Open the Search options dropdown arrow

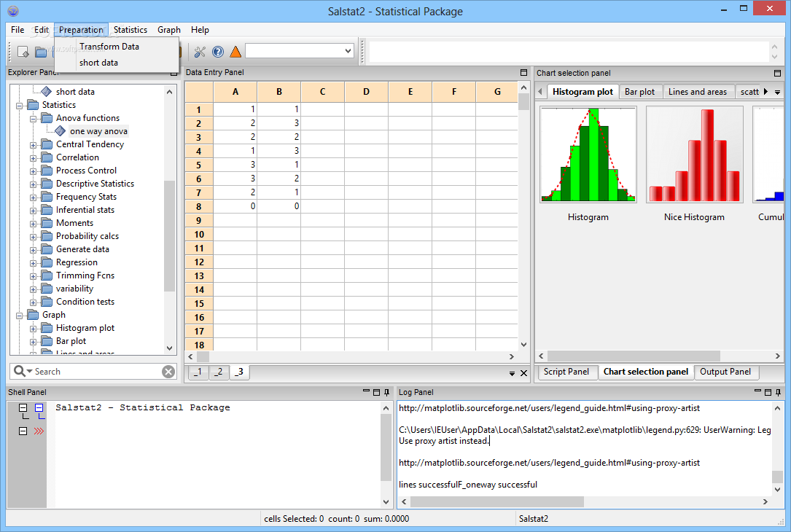29,371
